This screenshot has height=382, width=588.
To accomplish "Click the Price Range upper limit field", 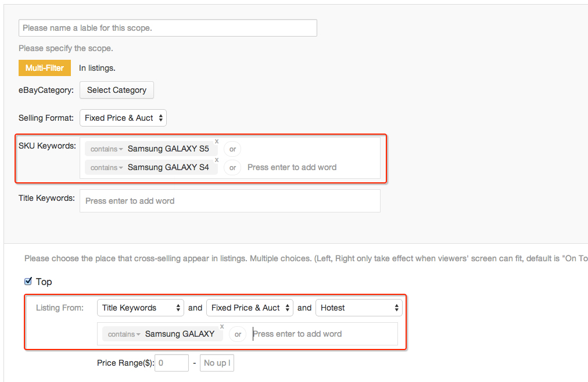I will point(217,363).
